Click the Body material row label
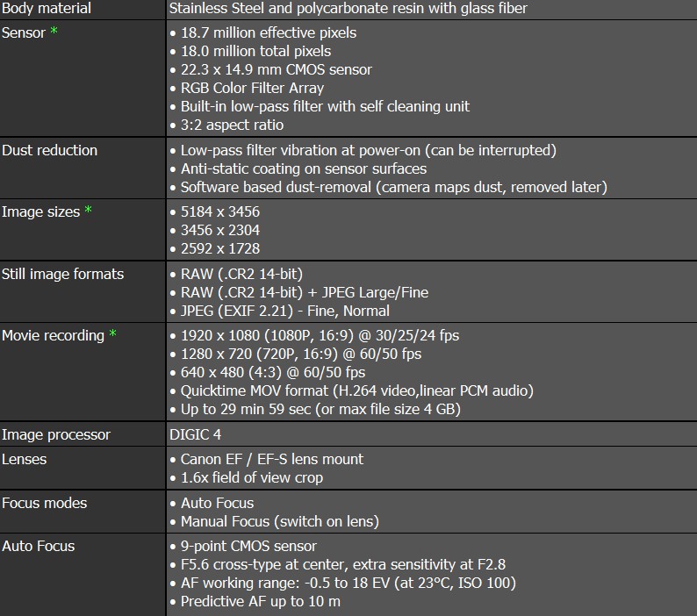This screenshot has width=697, height=616. point(46,9)
